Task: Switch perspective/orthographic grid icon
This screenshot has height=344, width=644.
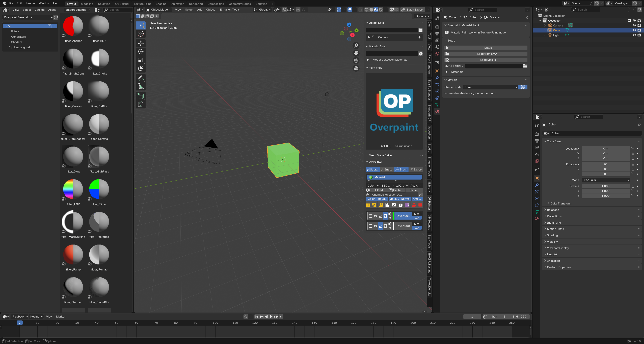Action: tap(356, 68)
